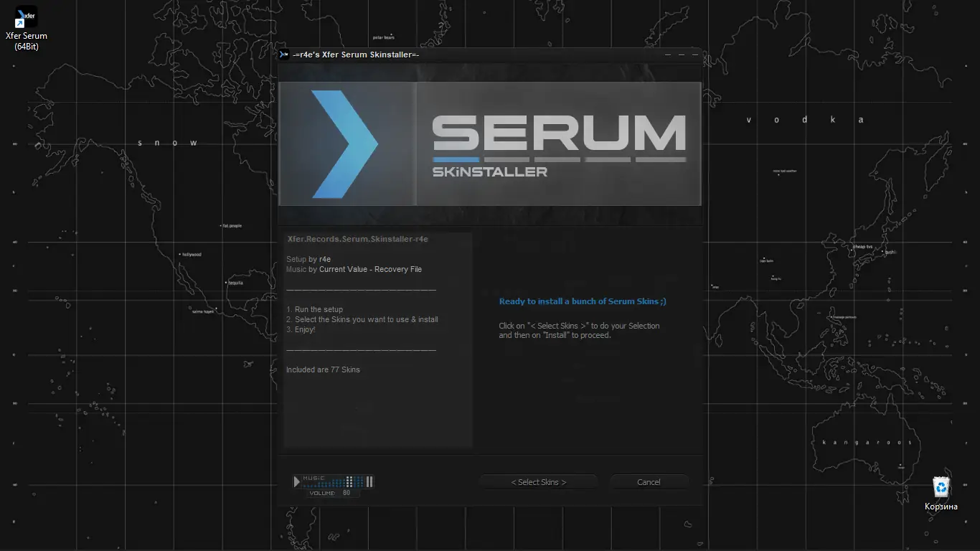
Task: Click step "2. Select the Skins you want"
Action: tap(362, 319)
